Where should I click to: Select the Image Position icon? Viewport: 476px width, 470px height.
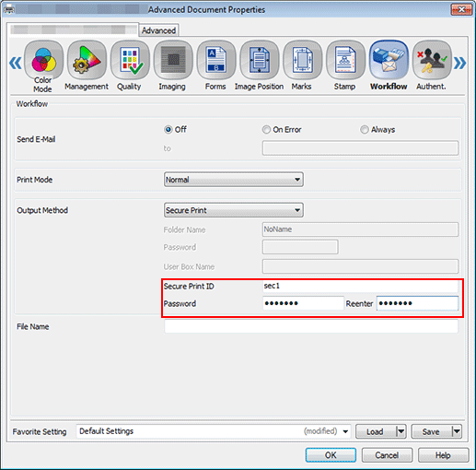260,60
